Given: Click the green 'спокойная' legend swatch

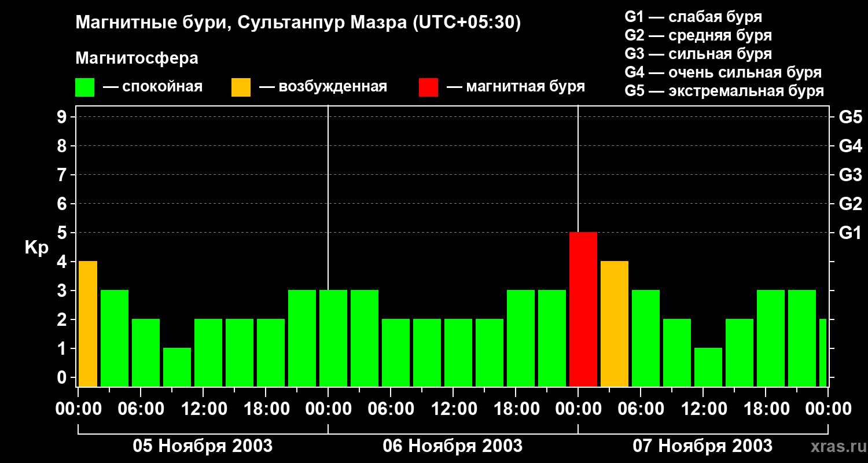Looking at the screenshot, I should click(x=85, y=87).
